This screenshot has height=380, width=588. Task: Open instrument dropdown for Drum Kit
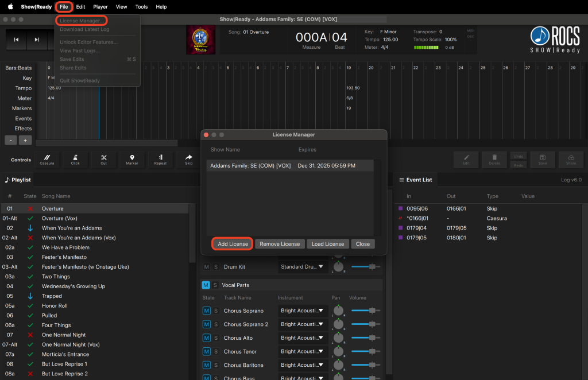[x=303, y=267]
